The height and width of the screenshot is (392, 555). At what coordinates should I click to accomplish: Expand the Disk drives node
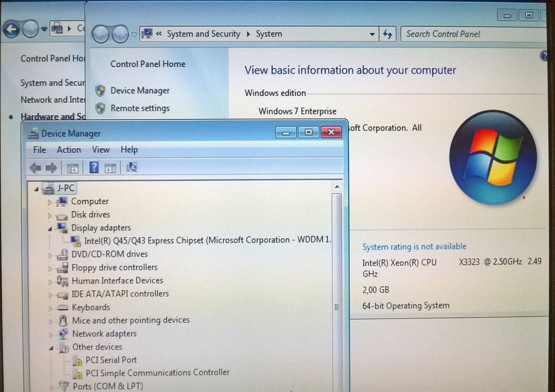50,216
